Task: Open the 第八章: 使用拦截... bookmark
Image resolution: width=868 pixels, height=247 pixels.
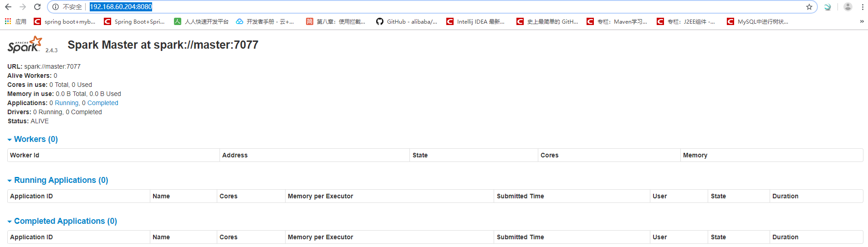Action: (x=336, y=21)
